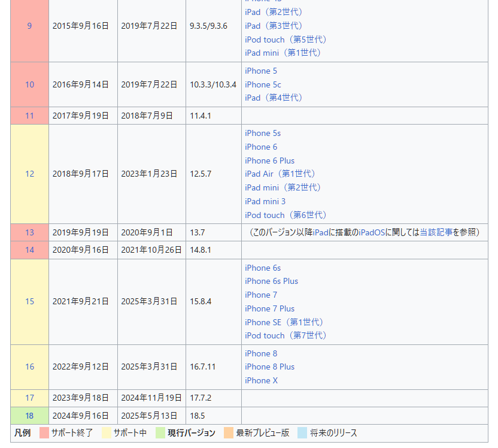
Task: Follow the iPhone X link
Action: point(262,381)
